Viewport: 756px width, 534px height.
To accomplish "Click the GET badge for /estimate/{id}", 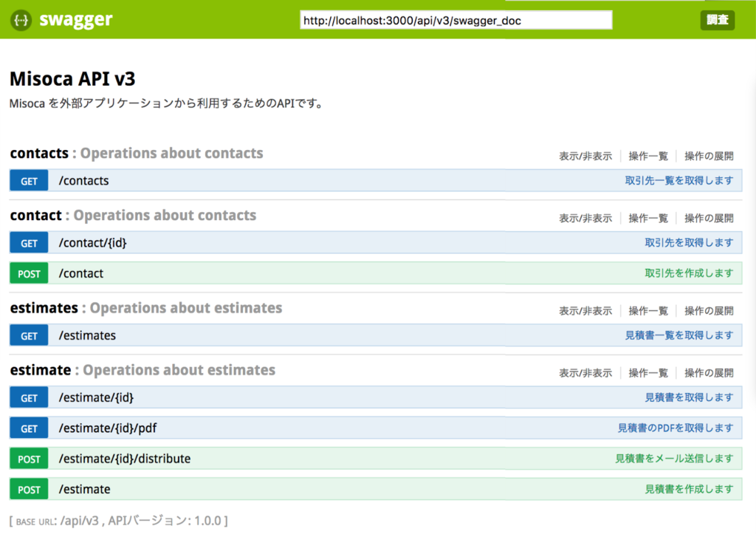I will point(29,398).
